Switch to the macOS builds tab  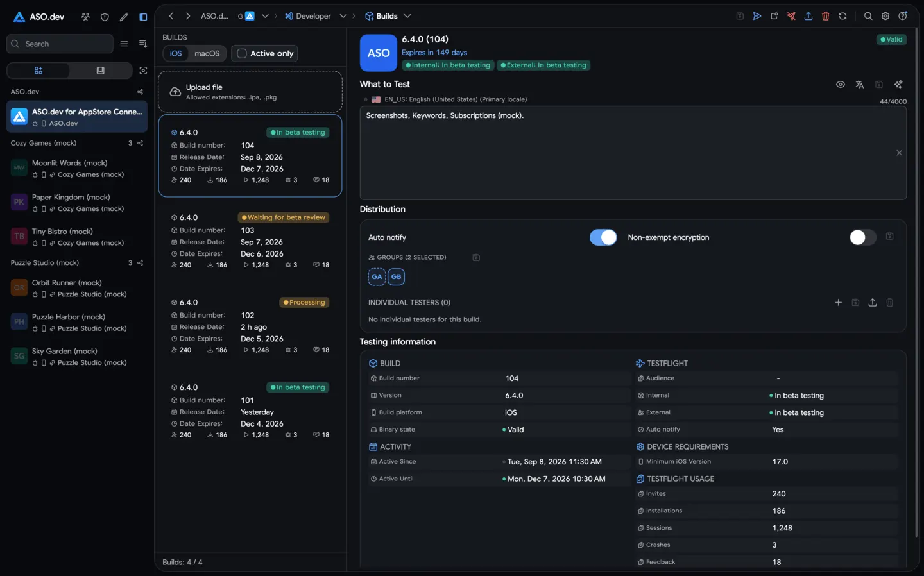(x=207, y=53)
